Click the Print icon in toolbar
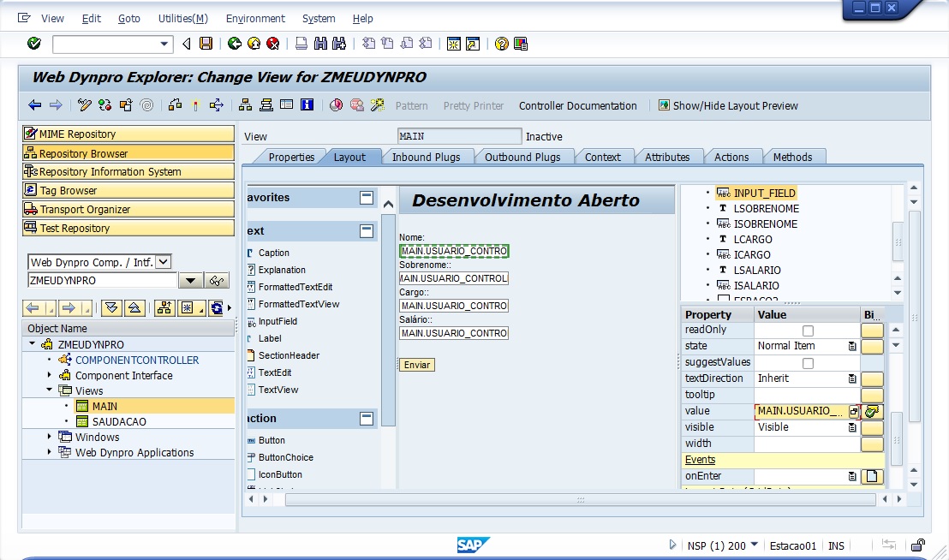 [301, 44]
